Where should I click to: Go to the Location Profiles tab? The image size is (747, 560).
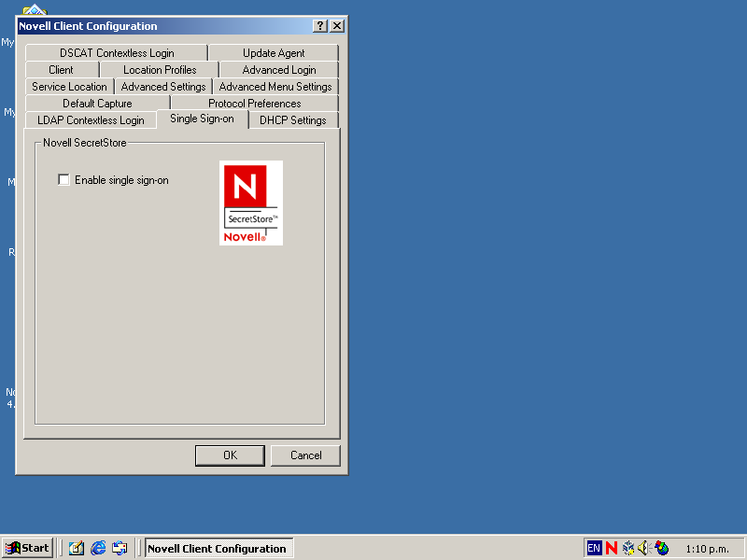[x=160, y=69]
